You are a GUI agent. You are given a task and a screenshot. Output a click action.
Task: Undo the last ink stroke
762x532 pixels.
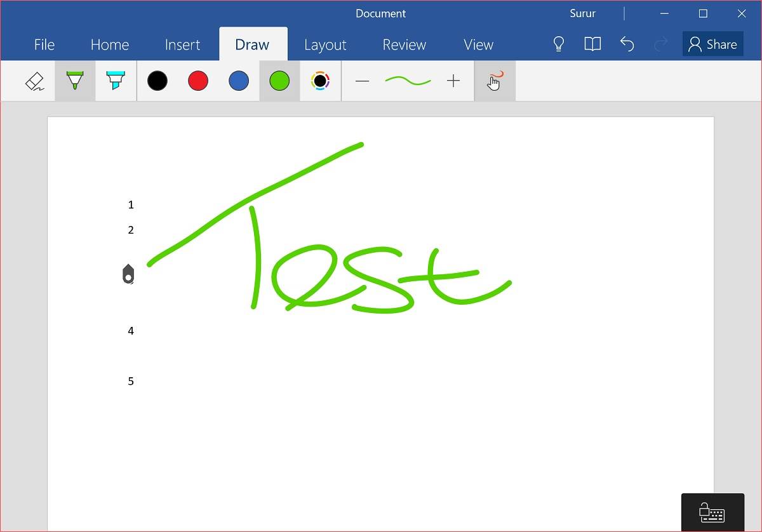coord(627,44)
